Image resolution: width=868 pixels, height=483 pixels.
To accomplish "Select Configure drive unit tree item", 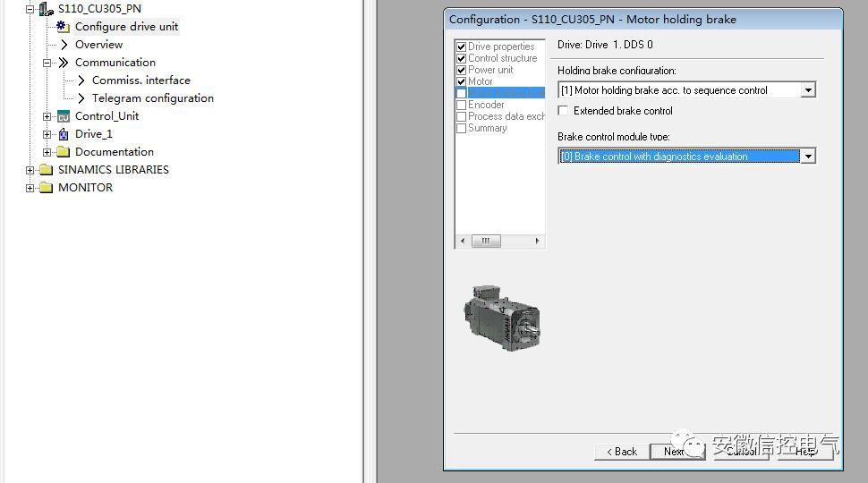I will (x=127, y=27).
